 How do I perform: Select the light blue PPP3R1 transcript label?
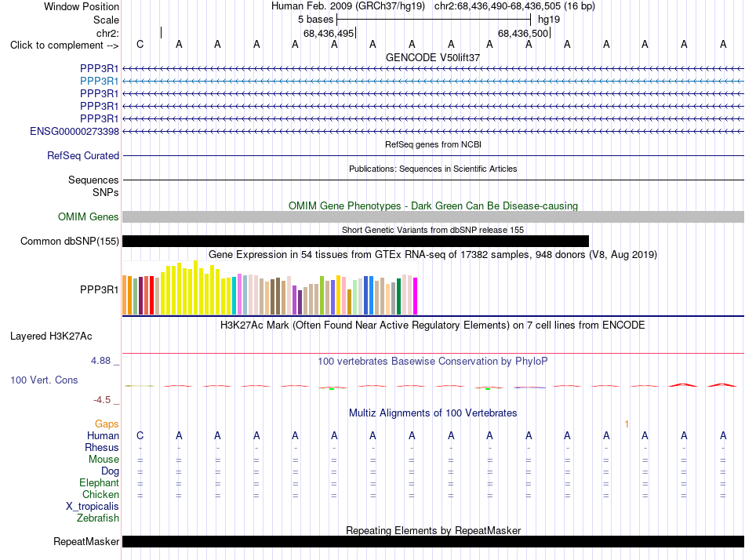pos(99,81)
